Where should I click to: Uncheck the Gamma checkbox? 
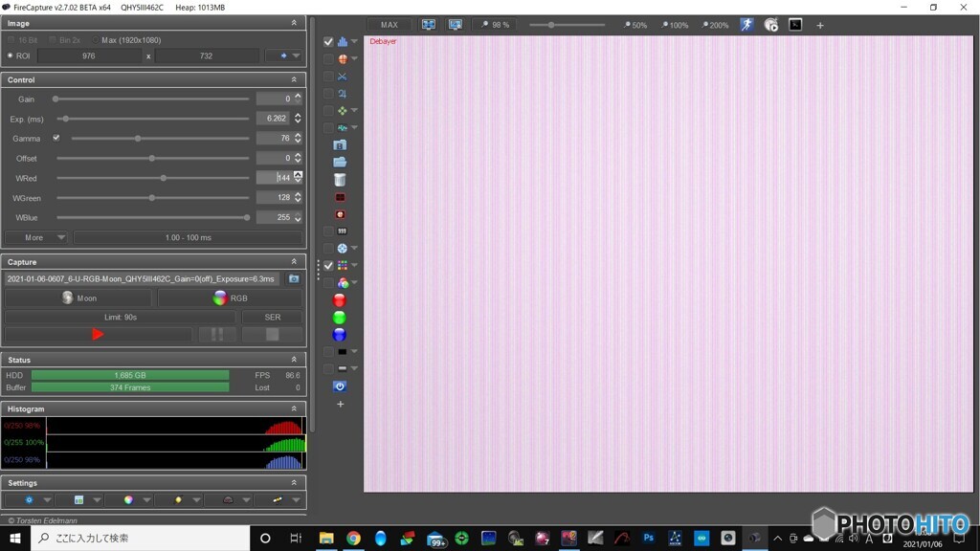point(56,139)
